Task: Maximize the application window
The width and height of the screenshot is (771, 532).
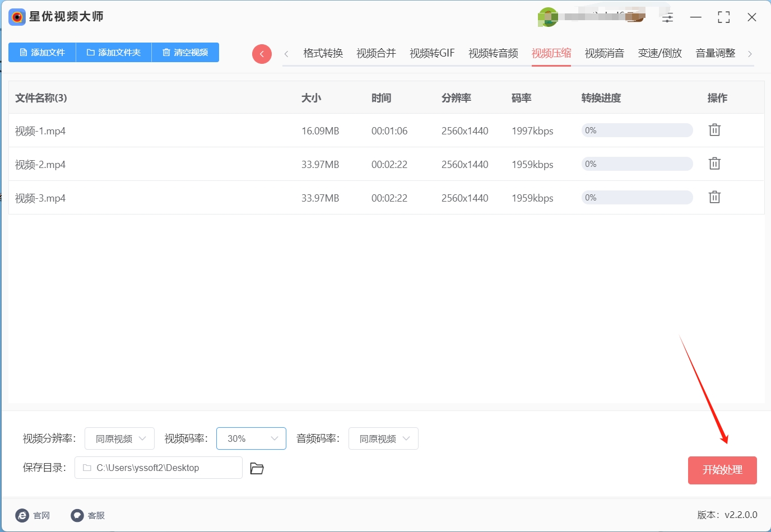Action: [x=723, y=17]
